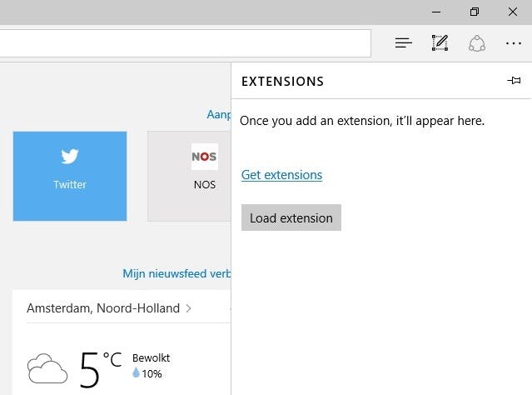Open the Hub (favorites and reading list)
Screen dimensions: 532x395
(x=404, y=43)
